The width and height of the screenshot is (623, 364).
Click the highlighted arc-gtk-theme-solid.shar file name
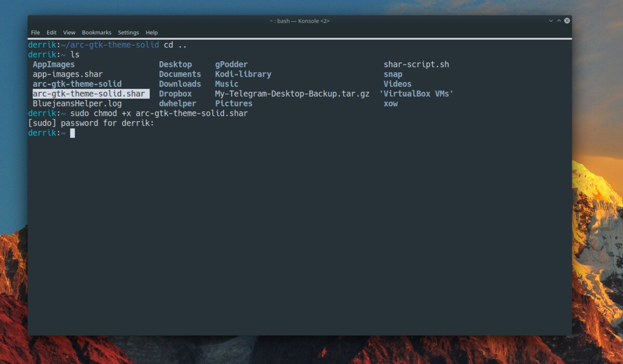pyautogui.click(x=89, y=94)
